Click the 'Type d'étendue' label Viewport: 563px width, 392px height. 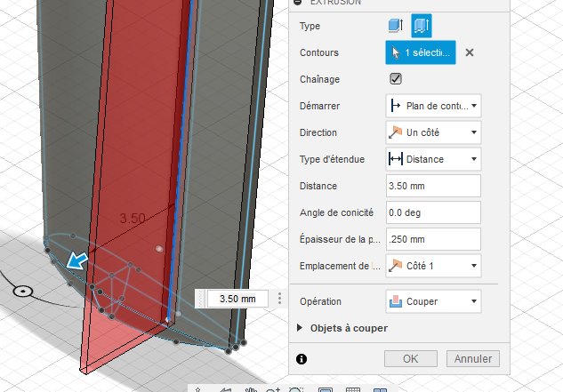coord(332,159)
